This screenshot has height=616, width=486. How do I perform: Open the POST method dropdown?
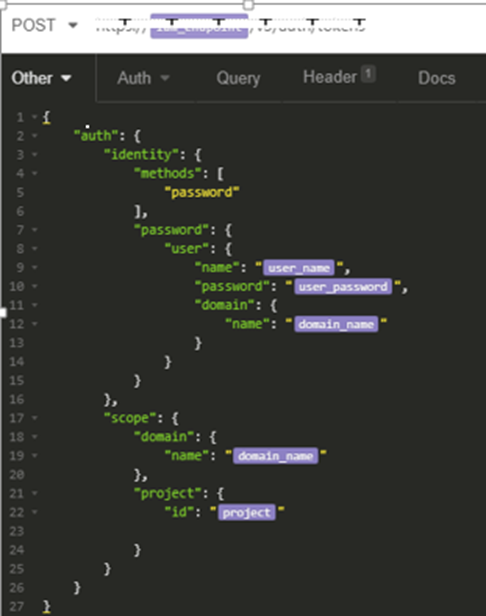(44, 26)
